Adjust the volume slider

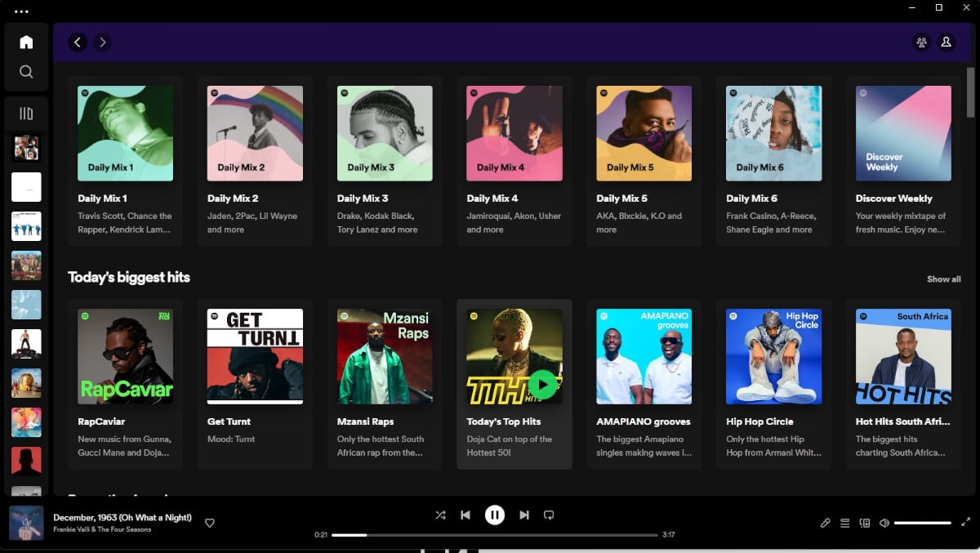point(923,523)
